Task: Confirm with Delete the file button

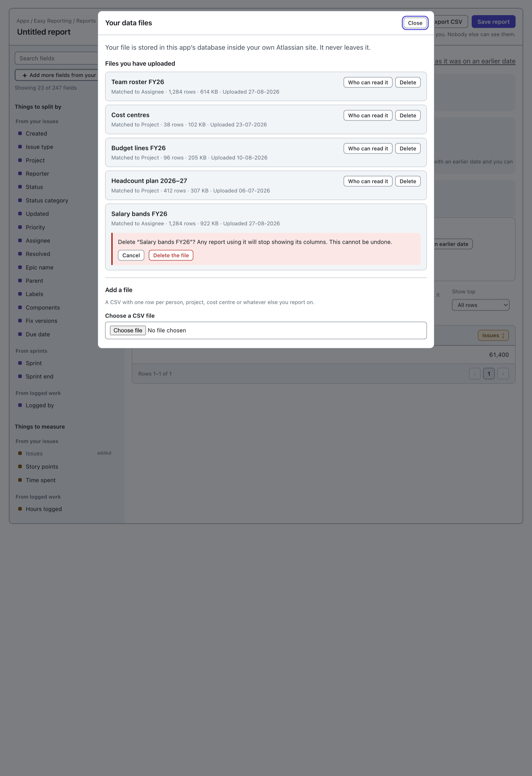Action: [171, 255]
